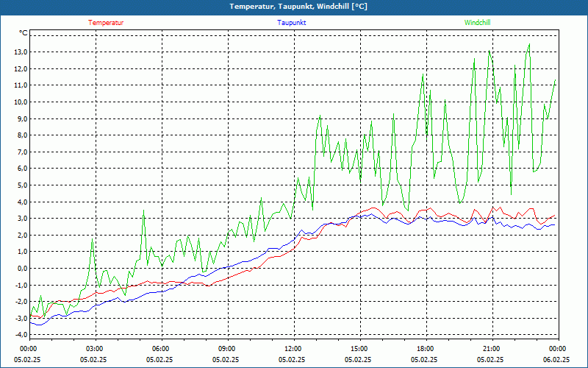Click the 2,0 y-axis value
This screenshot has width=588, height=368.
click(22, 235)
